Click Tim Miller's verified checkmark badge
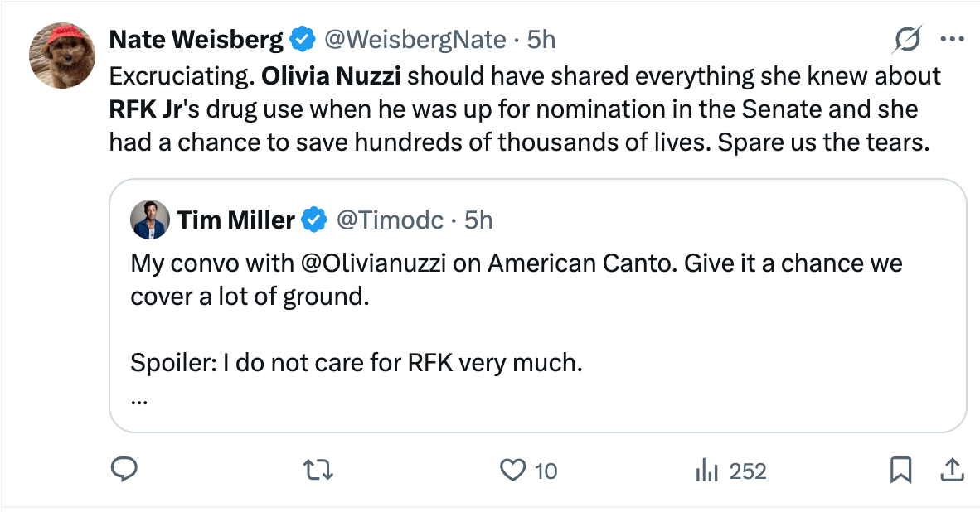The image size is (980, 512). point(313,220)
